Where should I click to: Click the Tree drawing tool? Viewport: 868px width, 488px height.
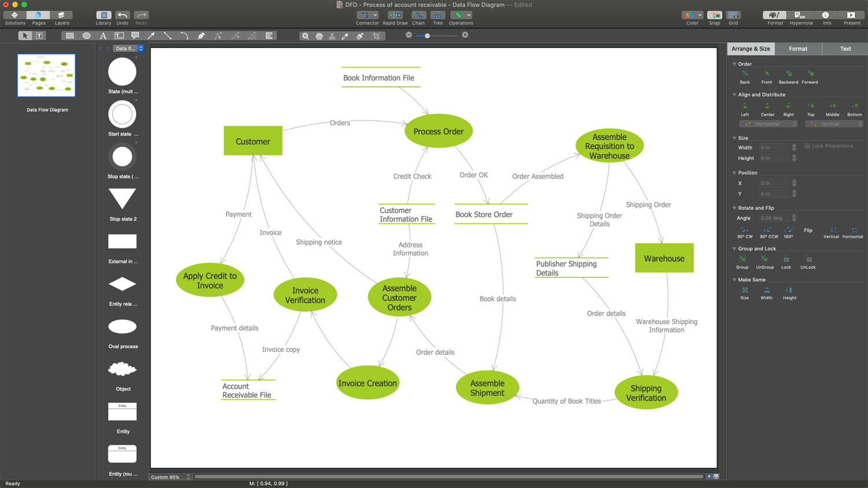437,16
